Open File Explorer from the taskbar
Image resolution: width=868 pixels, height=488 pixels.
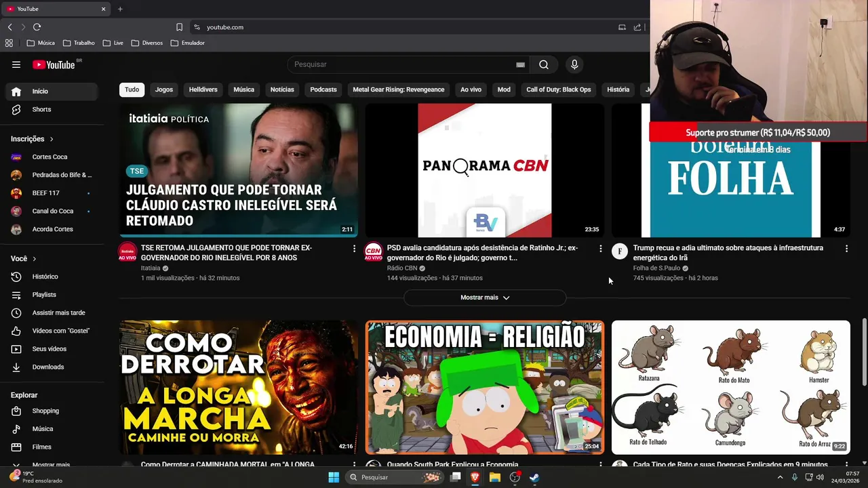[495, 477]
